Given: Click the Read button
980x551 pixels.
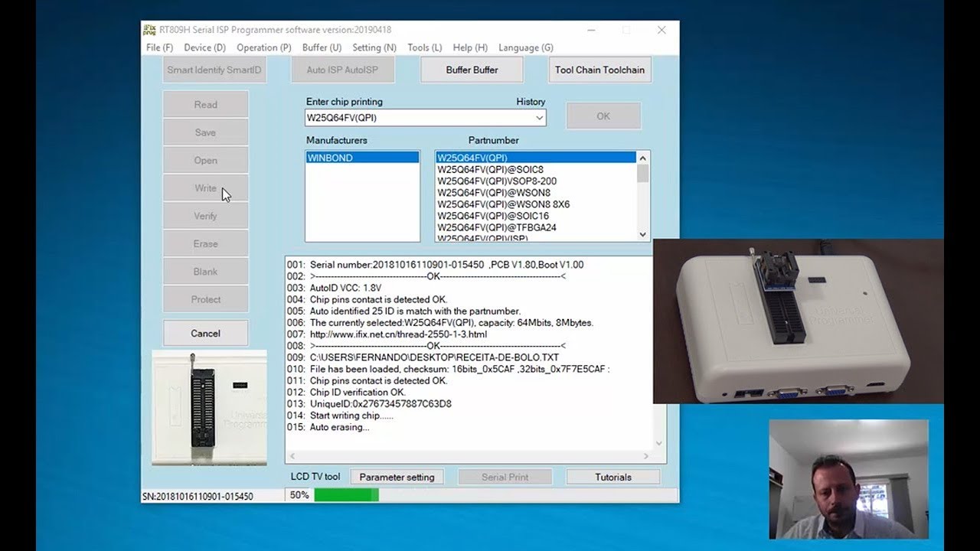Looking at the screenshot, I should (205, 105).
